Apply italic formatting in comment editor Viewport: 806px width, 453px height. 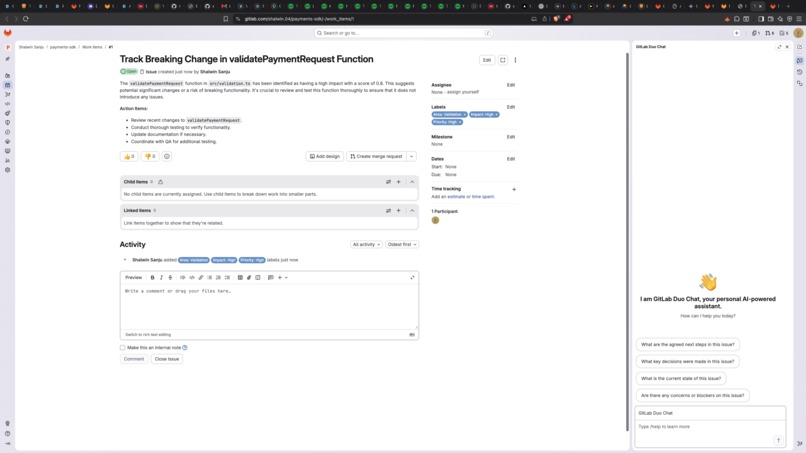click(x=161, y=278)
